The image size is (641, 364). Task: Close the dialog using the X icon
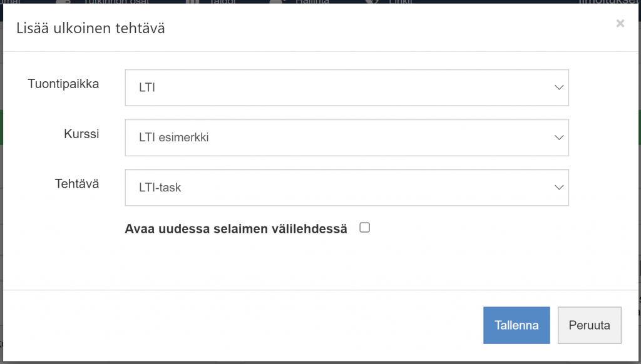tap(620, 24)
